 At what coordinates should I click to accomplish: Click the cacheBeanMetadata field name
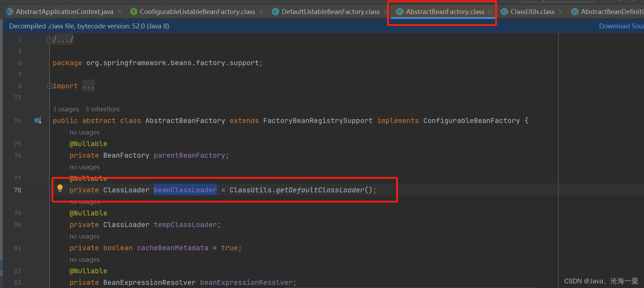click(173, 248)
